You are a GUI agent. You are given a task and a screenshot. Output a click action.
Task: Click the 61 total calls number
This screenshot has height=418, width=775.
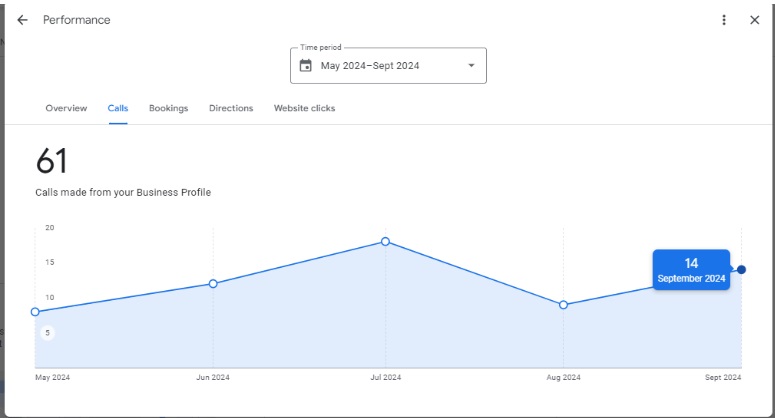51,161
